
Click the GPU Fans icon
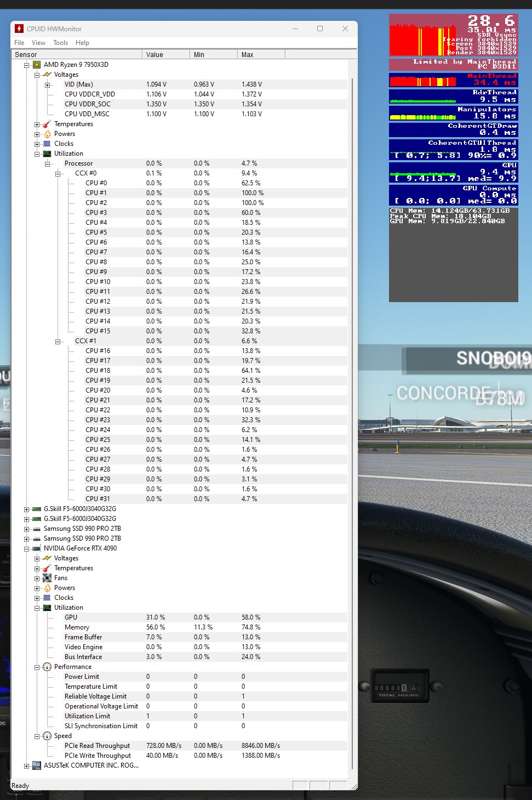[x=47, y=578]
